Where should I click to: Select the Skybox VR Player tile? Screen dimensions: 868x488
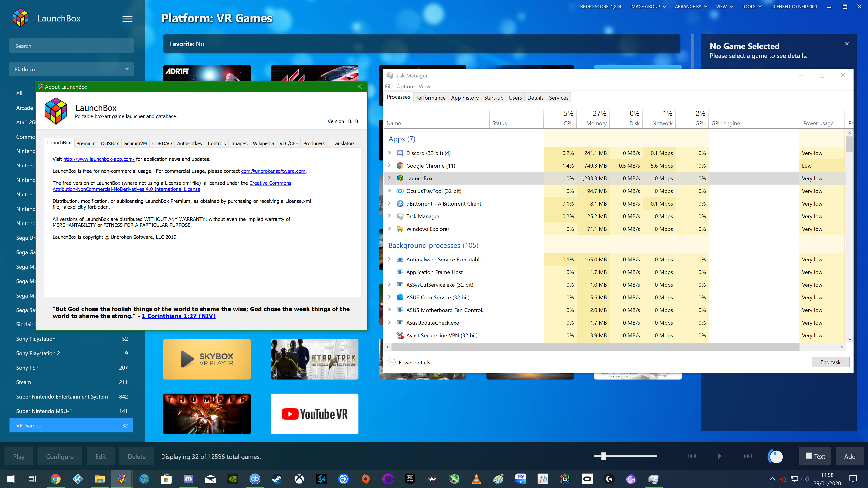pos(207,359)
